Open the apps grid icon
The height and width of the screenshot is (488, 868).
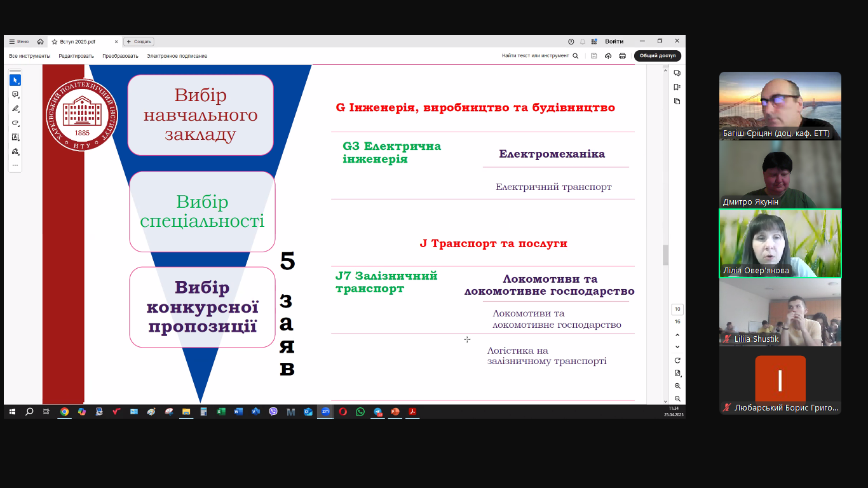pos(594,41)
